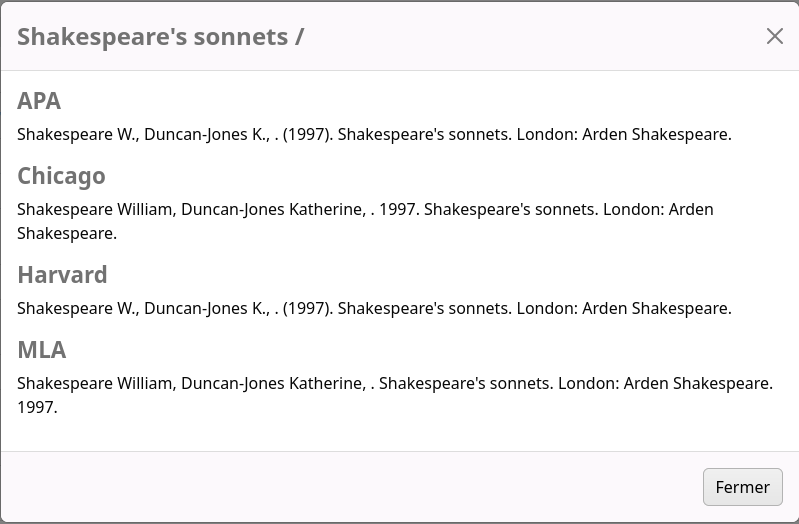799x524 pixels.
Task: Select the Harvard heading
Action: [62, 275]
